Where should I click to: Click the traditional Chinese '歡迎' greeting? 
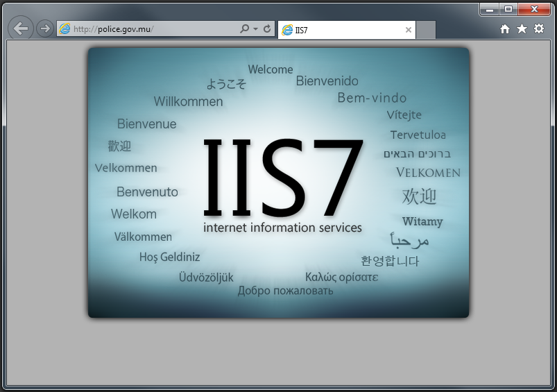click(119, 146)
